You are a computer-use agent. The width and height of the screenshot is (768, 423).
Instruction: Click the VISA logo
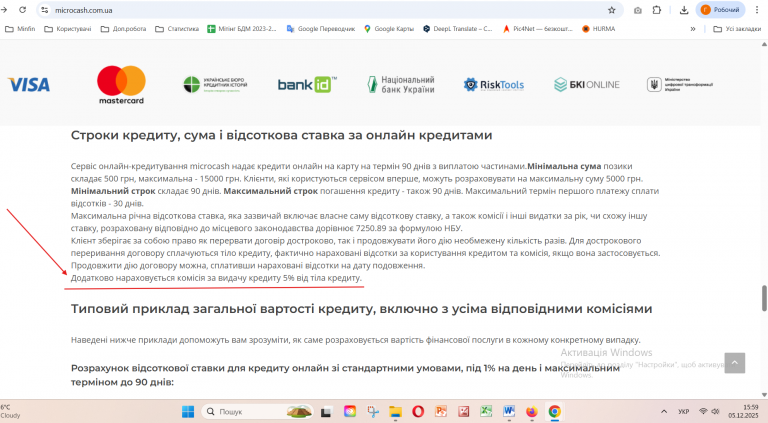[x=29, y=85]
